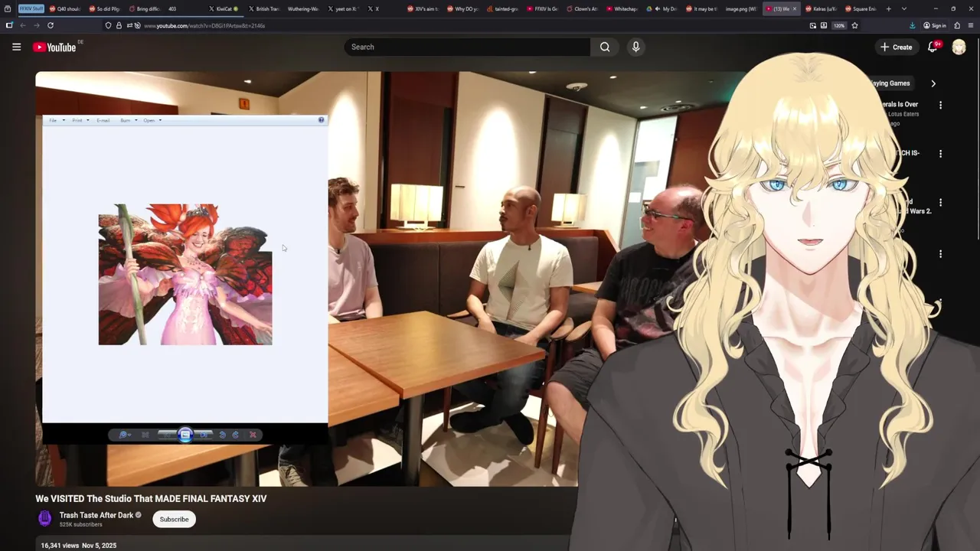Switch to 'Clown's Att' tab
This screenshot has height=551, width=980.
(582, 8)
